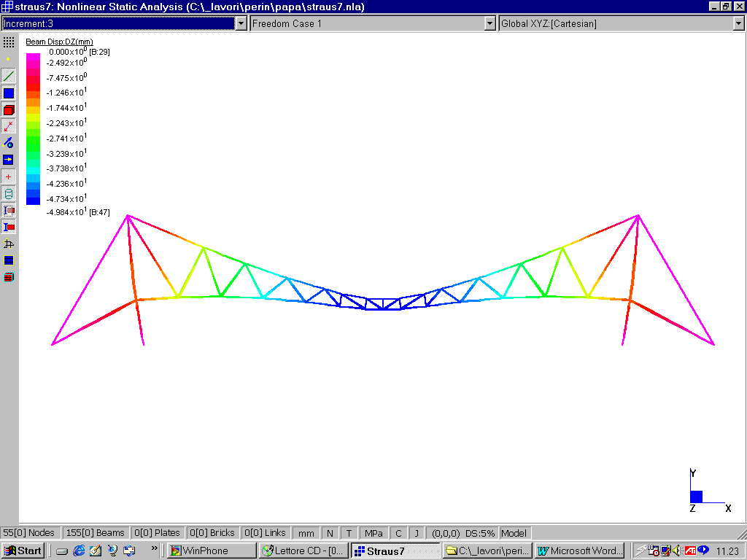Click the red plus sign toolbar icon
747x560 pixels.
[x=9, y=176]
